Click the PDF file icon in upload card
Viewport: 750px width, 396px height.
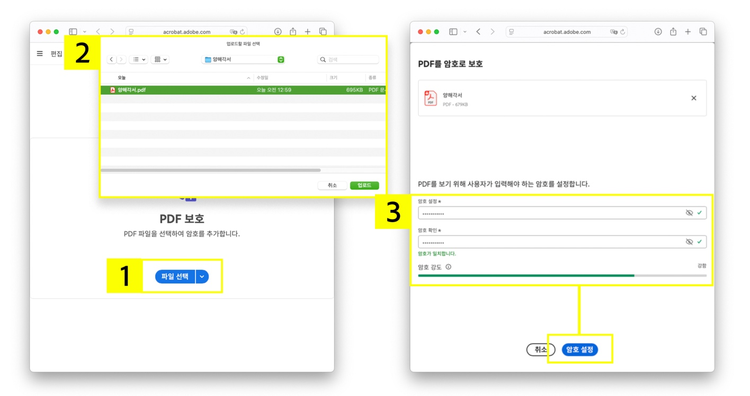pyautogui.click(x=430, y=98)
